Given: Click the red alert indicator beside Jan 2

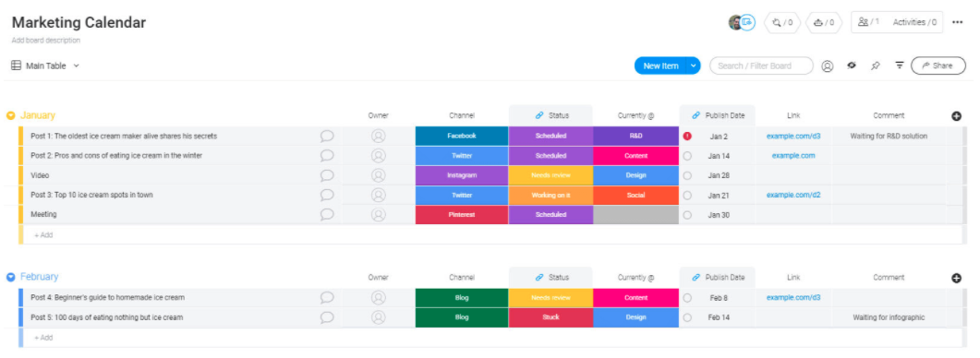Looking at the screenshot, I should click(x=687, y=136).
